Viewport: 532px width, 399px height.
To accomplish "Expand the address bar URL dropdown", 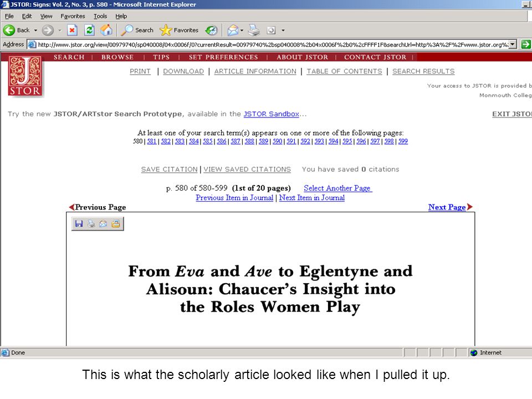I will coord(513,44).
